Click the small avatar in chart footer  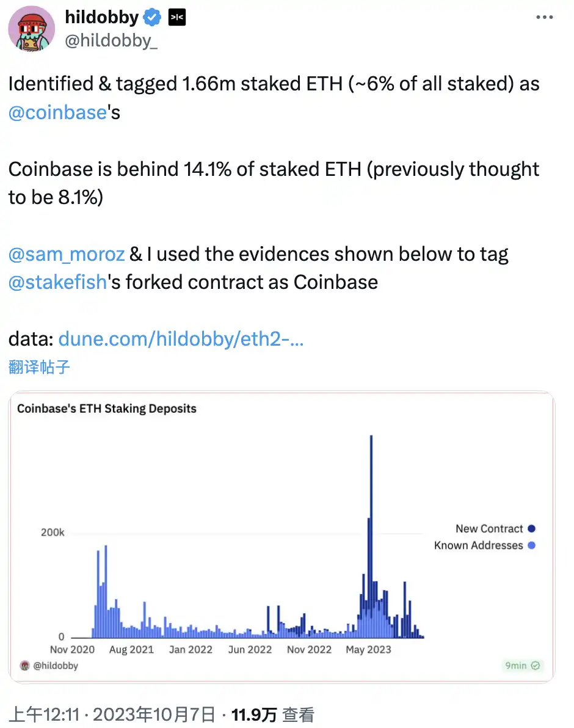pos(25,666)
